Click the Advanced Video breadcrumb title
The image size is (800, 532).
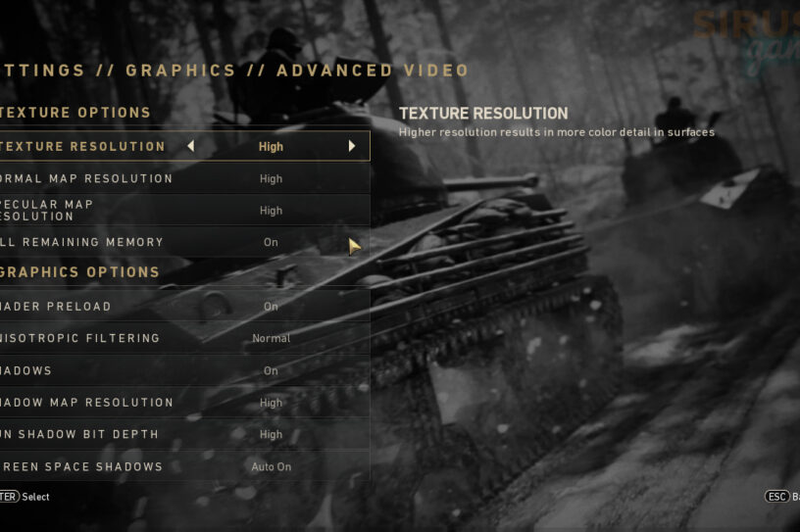tap(373, 71)
